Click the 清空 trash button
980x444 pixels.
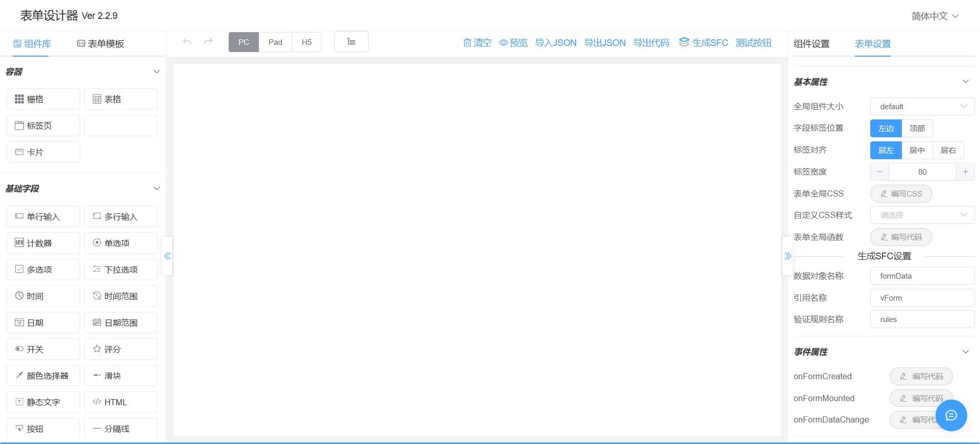tap(477, 43)
